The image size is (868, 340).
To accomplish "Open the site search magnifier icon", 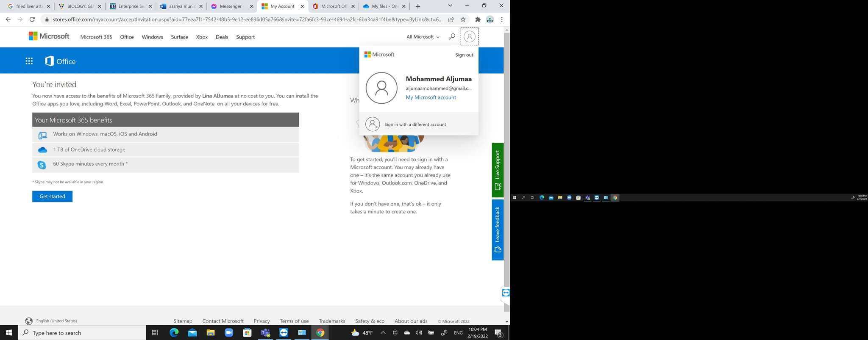I will (x=452, y=37).
